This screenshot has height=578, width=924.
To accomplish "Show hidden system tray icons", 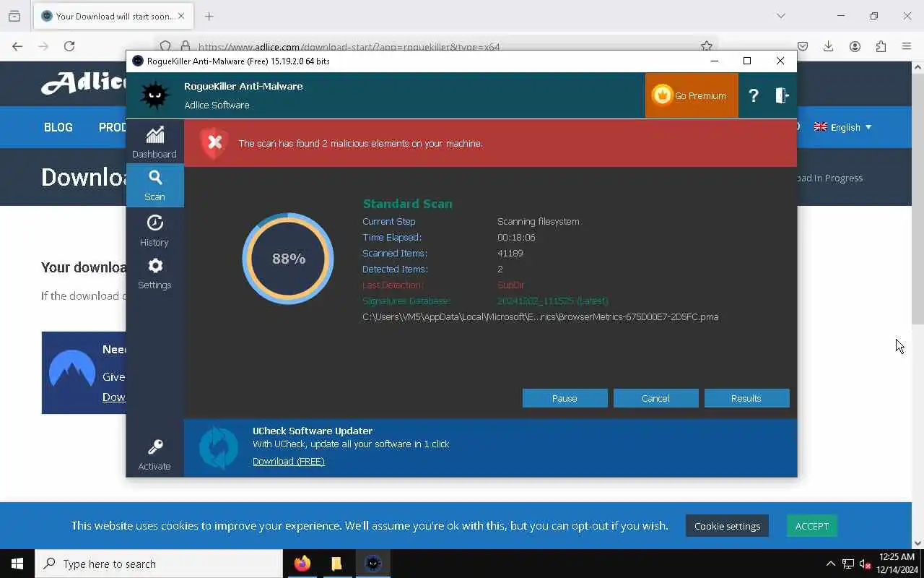I will coord(830,564).
